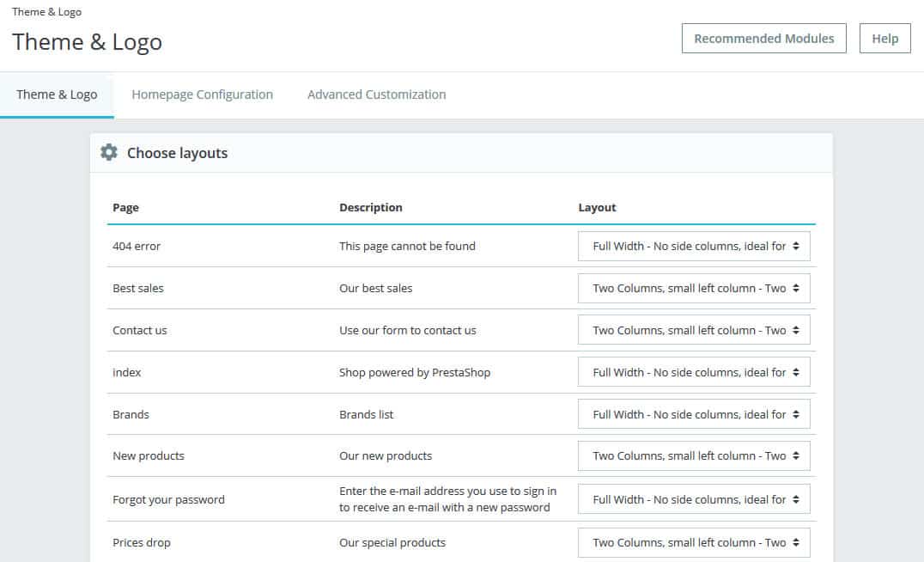
Task: Open the Recommended Modules button
Action: [763, 39]
